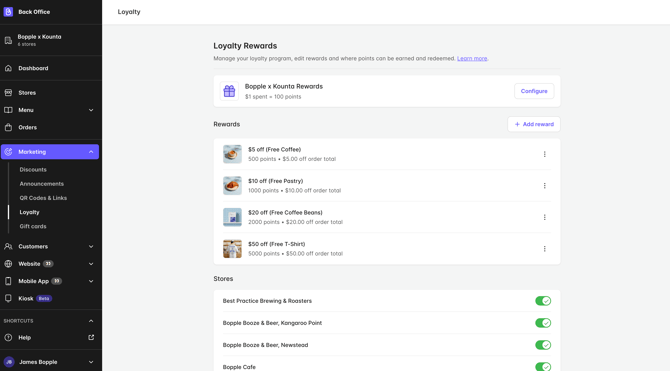
Task: Expand the Customers section chevron
Action: pos(91,246)
